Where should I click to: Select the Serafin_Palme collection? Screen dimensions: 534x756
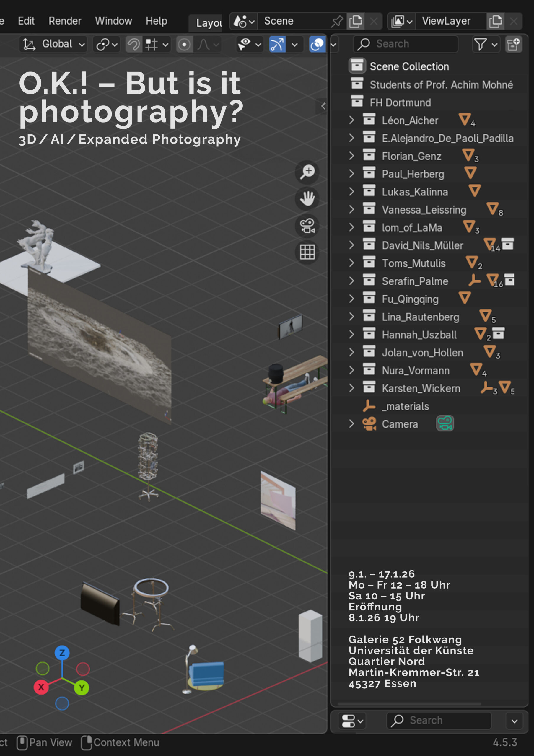click(x=414, y=281)
